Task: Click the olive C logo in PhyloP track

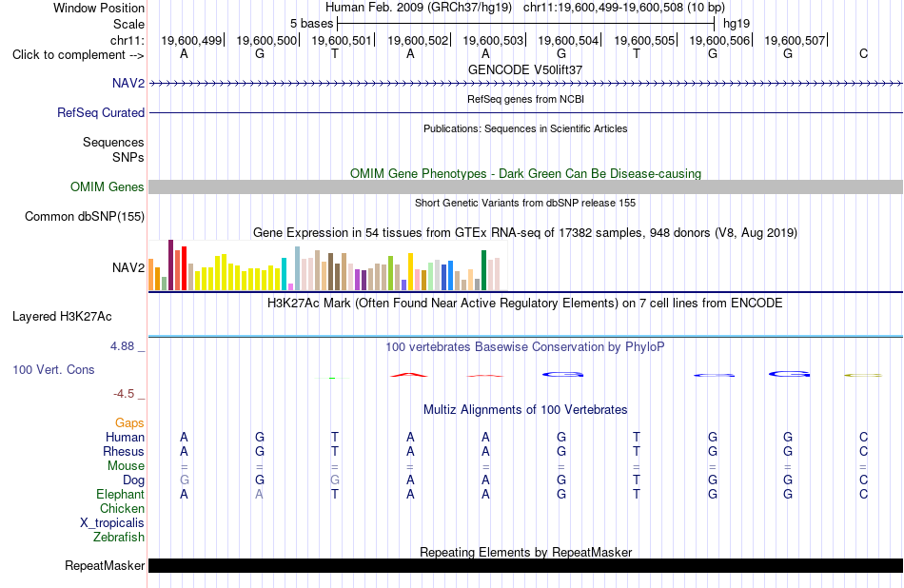Action: coord(863,375)
